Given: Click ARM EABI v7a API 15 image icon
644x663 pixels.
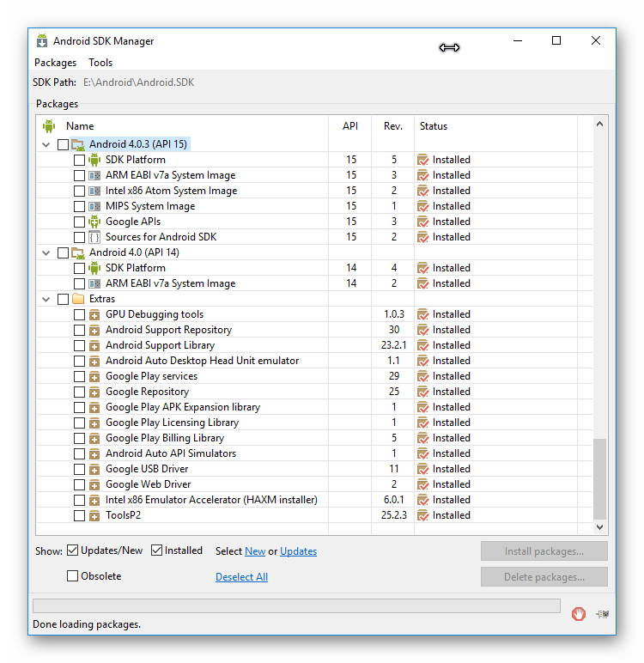Looking at the screenshot, I should coord(94,175).
